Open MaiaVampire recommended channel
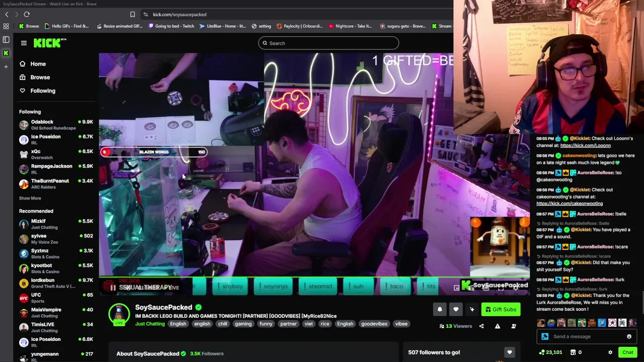This screenshot has width=644, height=362. (55, 313)
